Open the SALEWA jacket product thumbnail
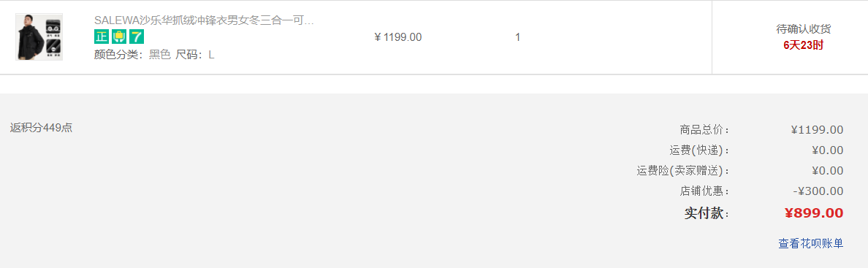The width and height of the screenshot is (868, 268). [x=39, y=37]
